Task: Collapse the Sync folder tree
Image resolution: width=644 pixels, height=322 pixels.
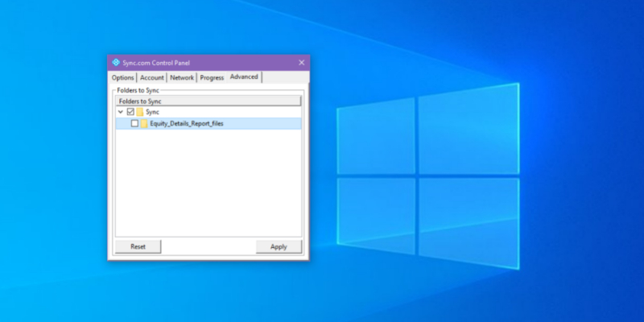Action: pyautogui.click(x=121, y=112)
